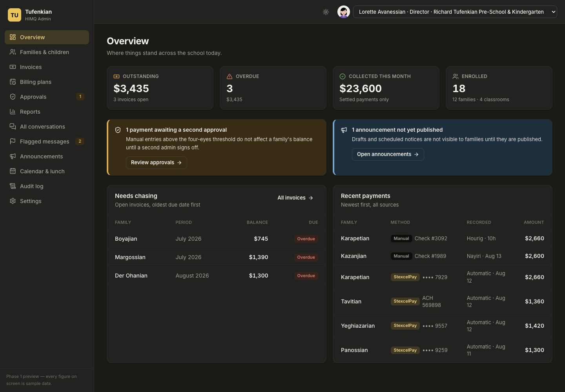Click the Flagged messages flag icon

[13, 142]
